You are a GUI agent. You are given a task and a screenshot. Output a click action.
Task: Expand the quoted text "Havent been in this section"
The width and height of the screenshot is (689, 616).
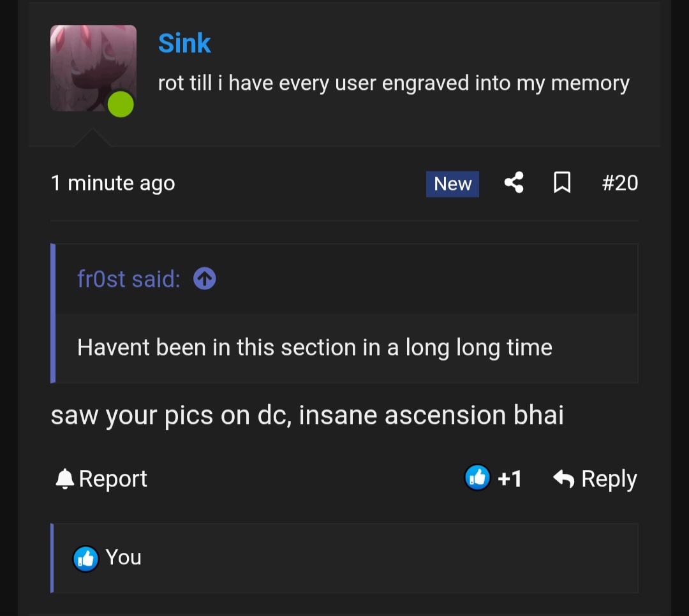pos(315,348)
